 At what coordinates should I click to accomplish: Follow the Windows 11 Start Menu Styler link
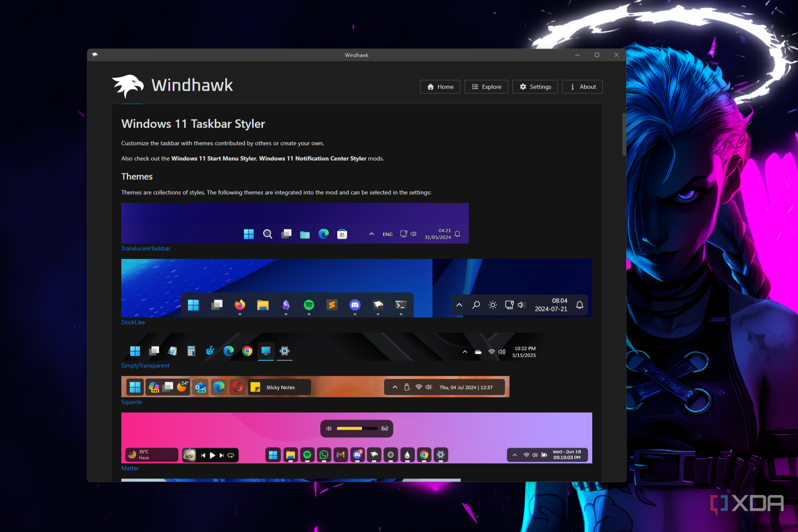214,159
